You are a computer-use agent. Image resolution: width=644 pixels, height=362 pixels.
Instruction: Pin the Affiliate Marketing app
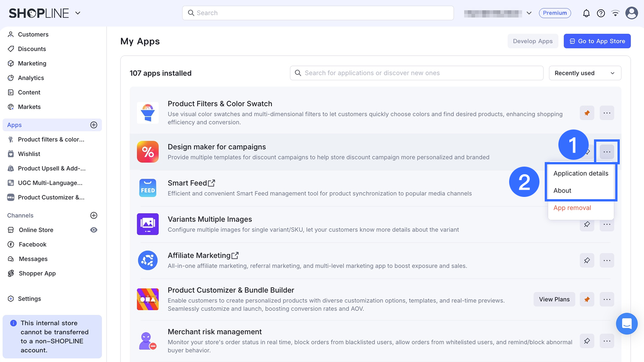[587, 261]
